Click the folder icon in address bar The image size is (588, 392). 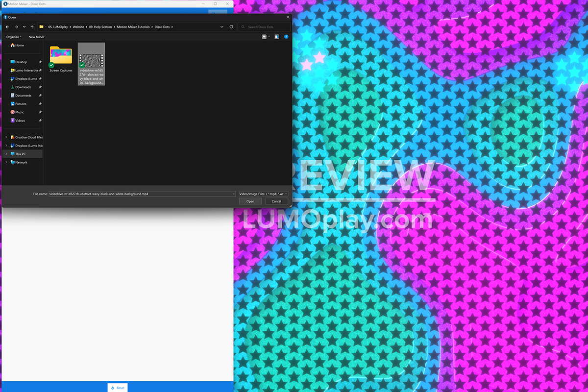42,27
